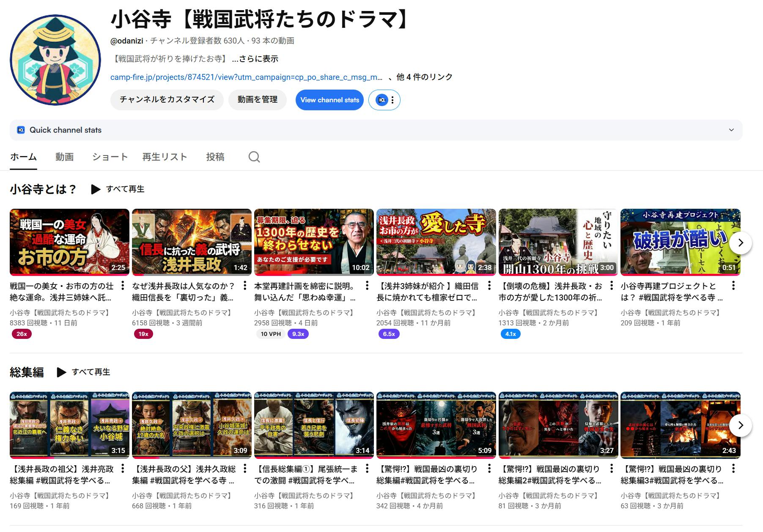Play all videos in 総集編 section
Image resolution: width=763 pixels, height=532 pixels.
84,372
